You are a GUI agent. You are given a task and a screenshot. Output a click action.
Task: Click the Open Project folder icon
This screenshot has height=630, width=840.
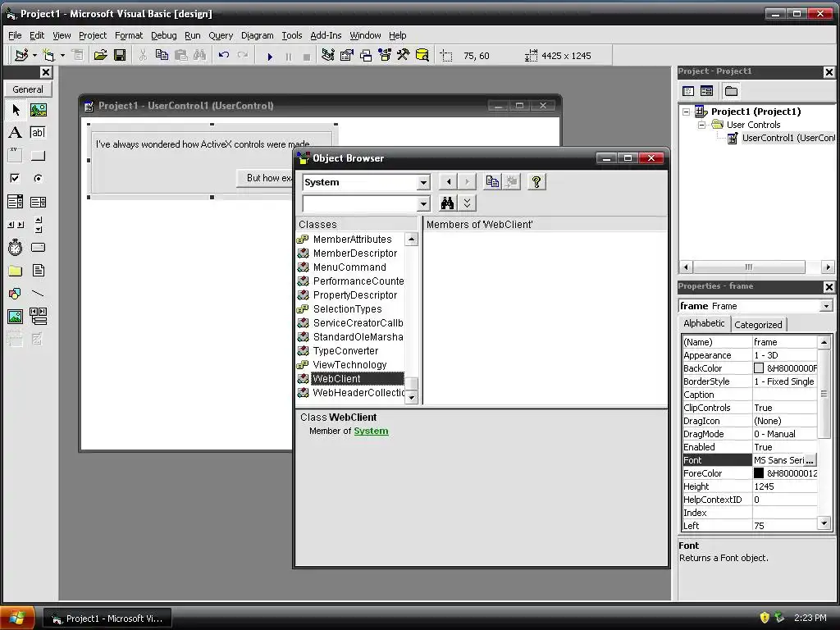(x=100, y=55)
